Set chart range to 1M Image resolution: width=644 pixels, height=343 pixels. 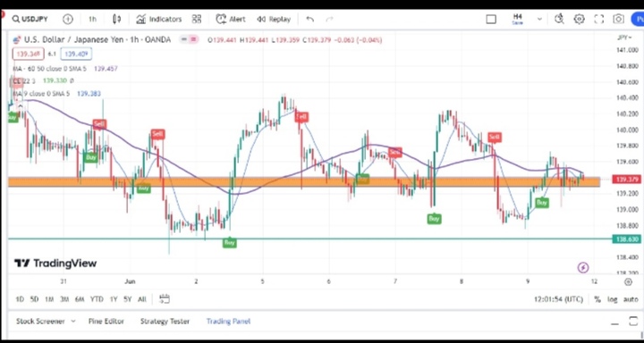[49, 299]
